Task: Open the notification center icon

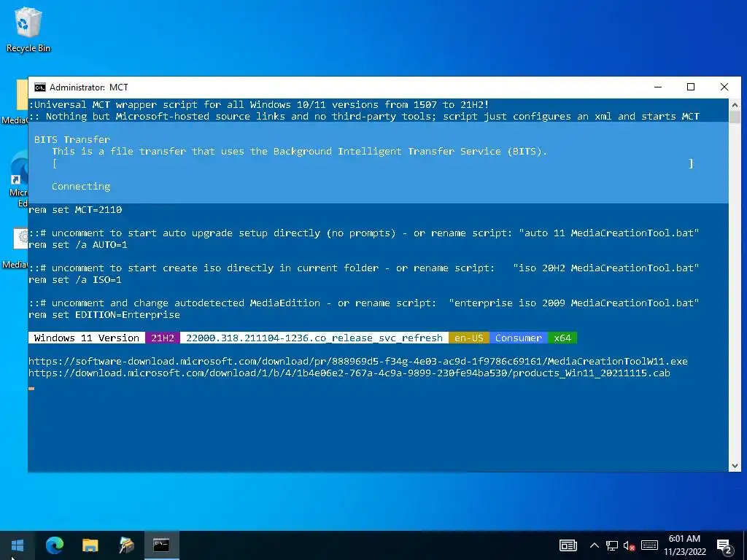Action: (724, 546)
